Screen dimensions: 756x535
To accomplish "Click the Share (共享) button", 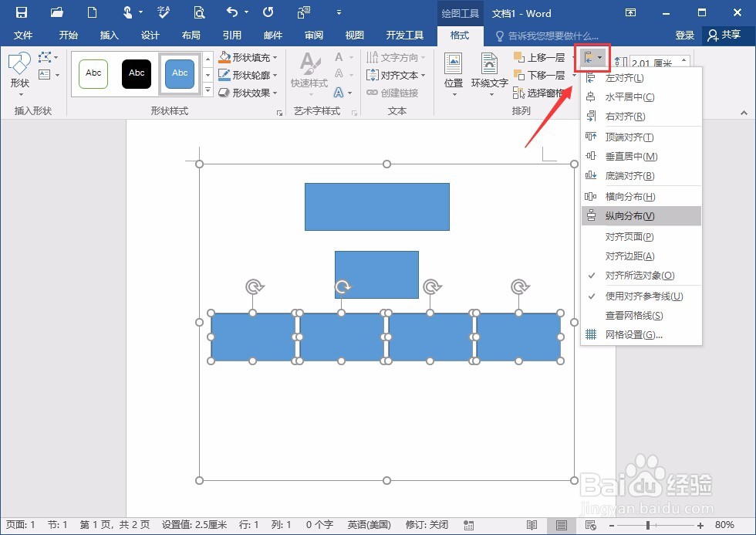I will tap(725, 36).
